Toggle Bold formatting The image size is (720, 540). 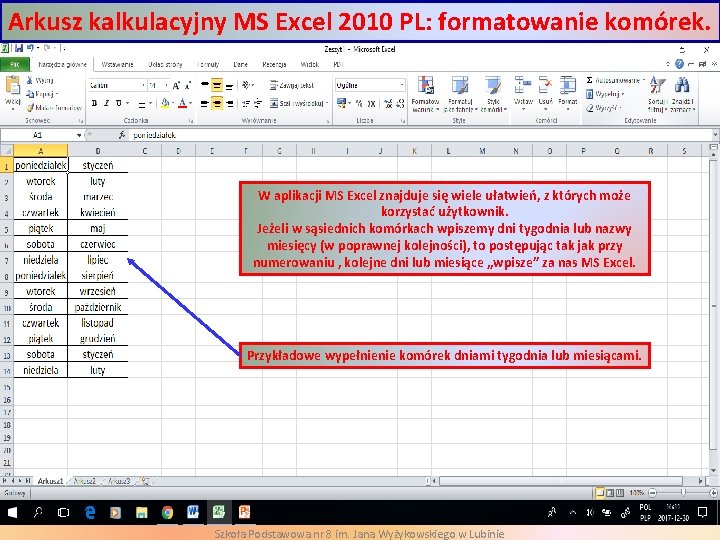pos(94,103)
